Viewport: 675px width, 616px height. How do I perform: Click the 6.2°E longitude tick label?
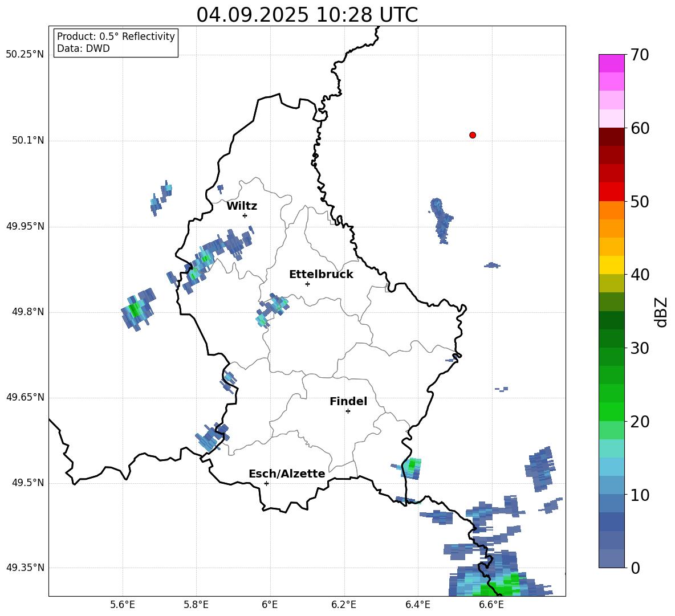(x=344, y=605)
